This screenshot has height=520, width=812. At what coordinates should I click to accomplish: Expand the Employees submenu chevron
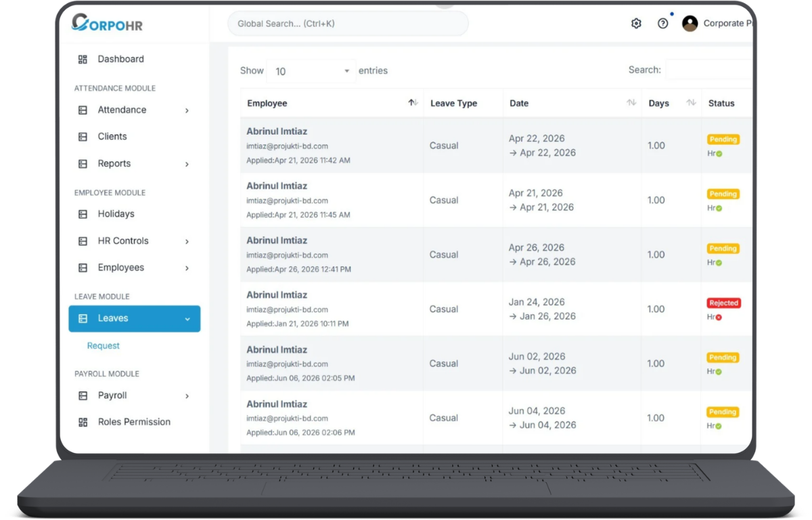[x=187, y=269]
